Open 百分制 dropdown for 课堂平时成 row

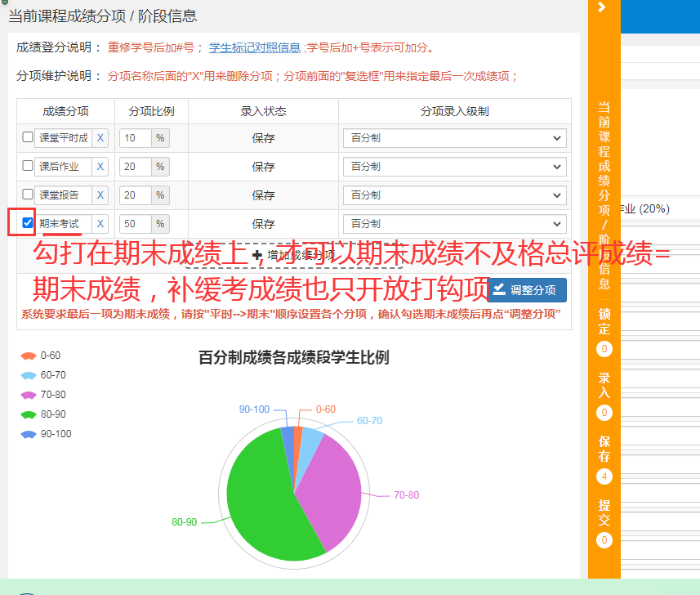(454, 138)
